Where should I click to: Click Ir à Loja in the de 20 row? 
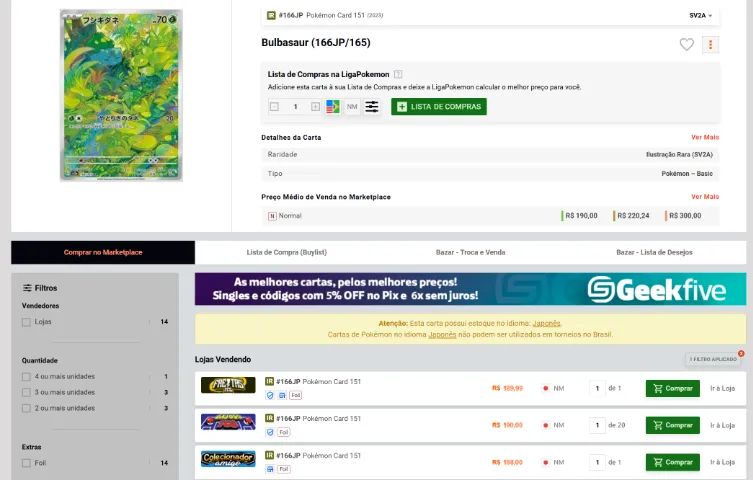(x=722, y=425)
